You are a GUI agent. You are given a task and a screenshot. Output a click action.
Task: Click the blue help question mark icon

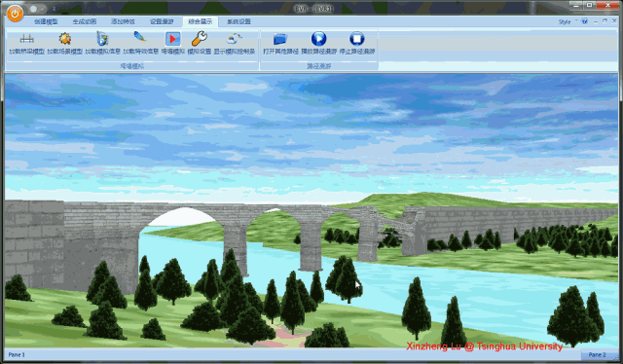click(x=585, y=21)
